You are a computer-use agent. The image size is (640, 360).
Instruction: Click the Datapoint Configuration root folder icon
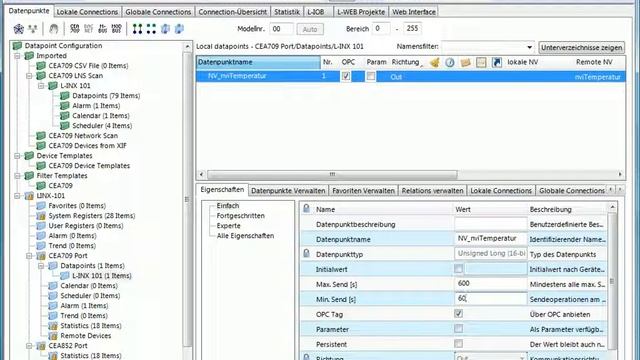coord(17,46)
